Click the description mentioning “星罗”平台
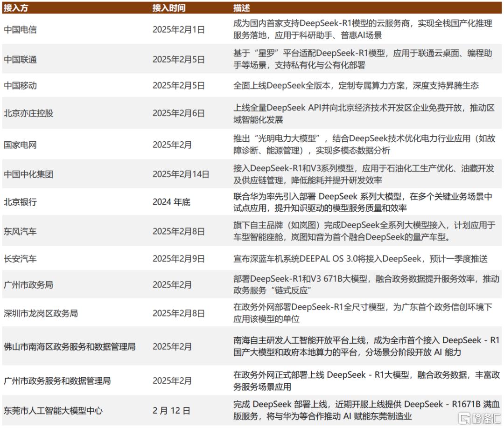Image resolution: width=504 pixels, height=428 pixels. pyautogui.click(x=363, y=59)
